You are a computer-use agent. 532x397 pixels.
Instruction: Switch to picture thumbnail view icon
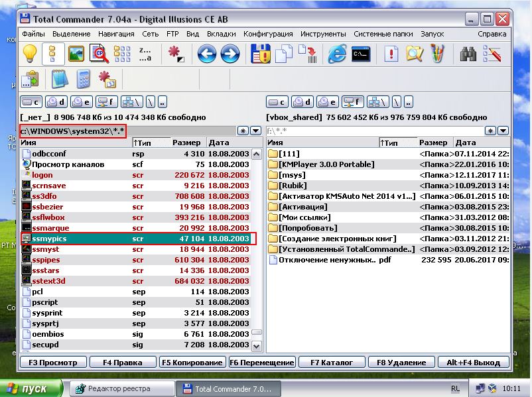[76, 54]
